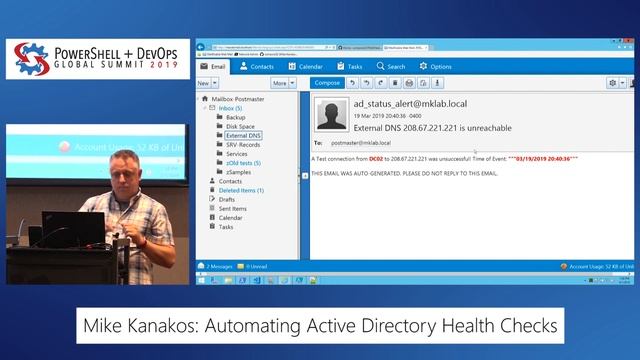The image size is (640, 360).
Task: Click the zSamples folder icon
Action: pyautogui.click(x=220, y=172)
